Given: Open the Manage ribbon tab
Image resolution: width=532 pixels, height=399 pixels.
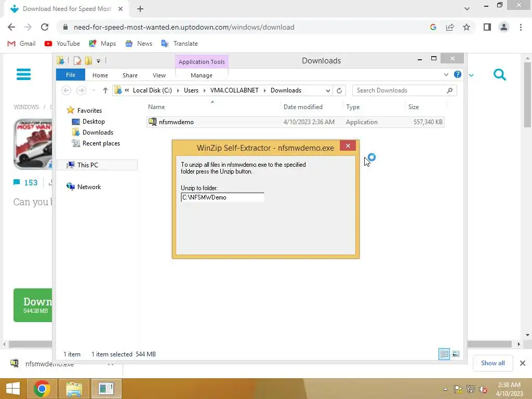Looking at the screenshot, I should click(x=202, y=75).
